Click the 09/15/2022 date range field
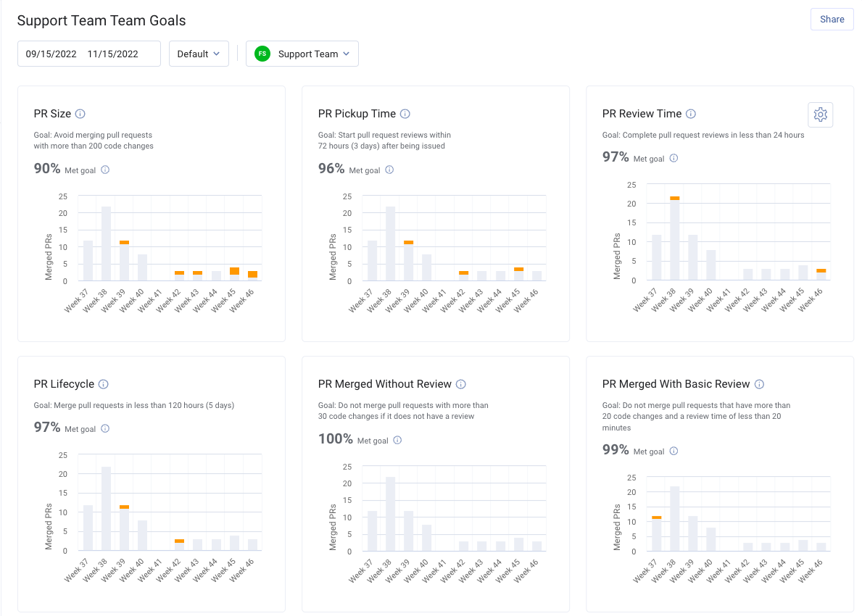 (49, 54)
